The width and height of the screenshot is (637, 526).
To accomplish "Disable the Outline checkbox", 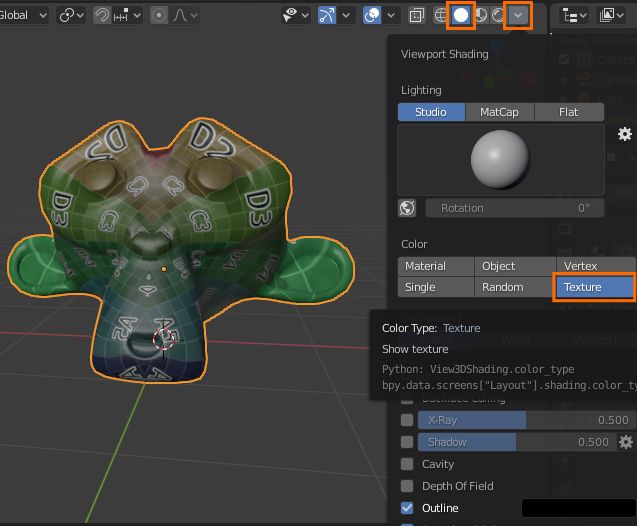I will point(407,508).
